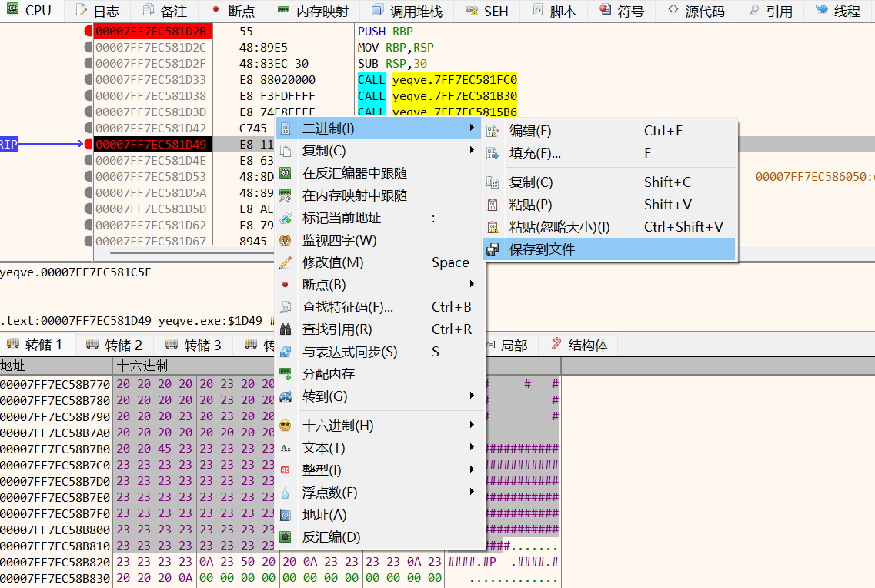
Task: Click the binoculars icon beside 查找引用(R)
Action: tap(286, 329)
